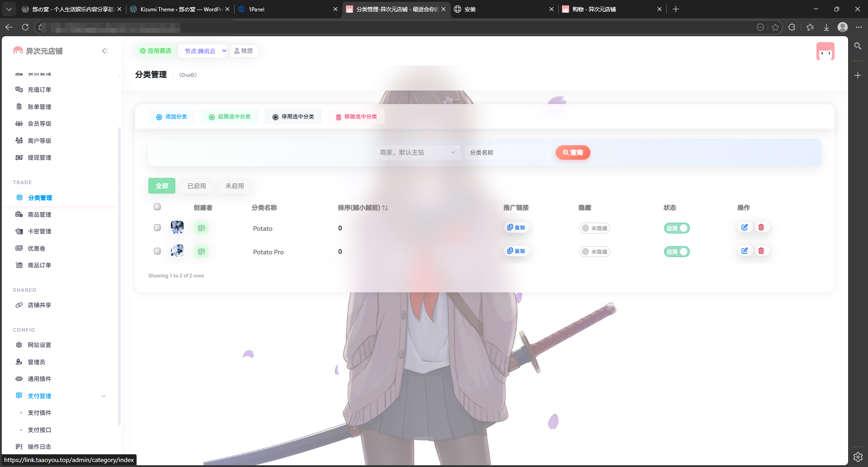Switch to the 已启用 filter tab

tap(196, 186)
